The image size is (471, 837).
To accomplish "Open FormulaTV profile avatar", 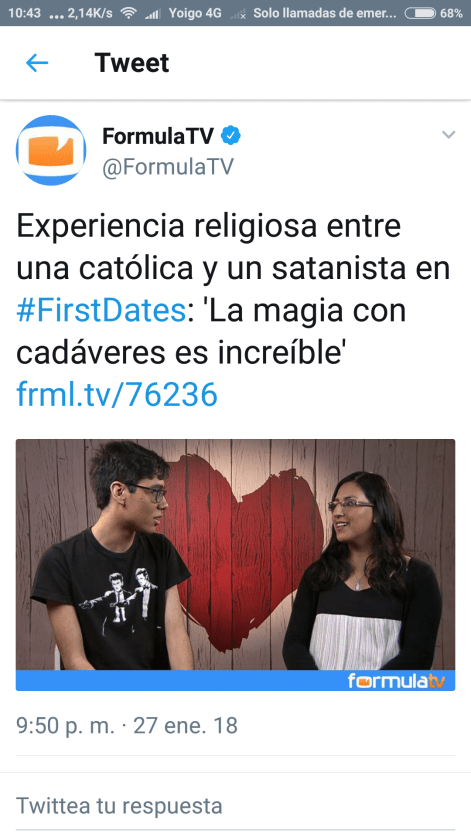I will [x=51, y=151].
